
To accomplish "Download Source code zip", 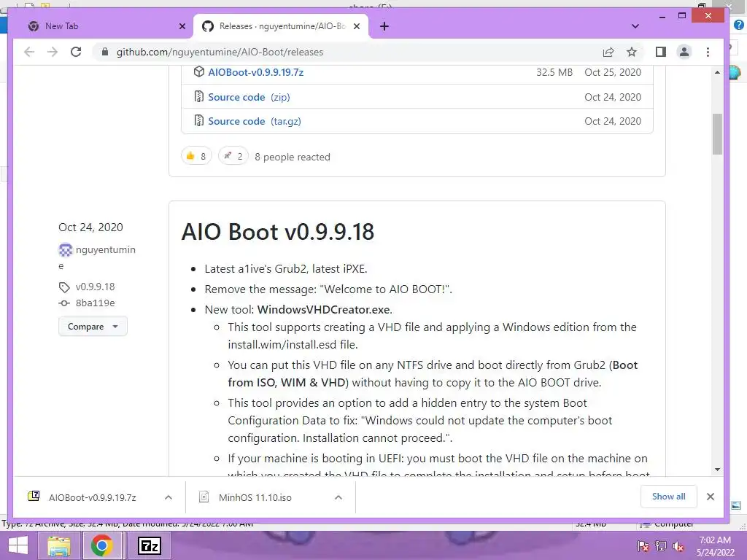I will 249,97.
